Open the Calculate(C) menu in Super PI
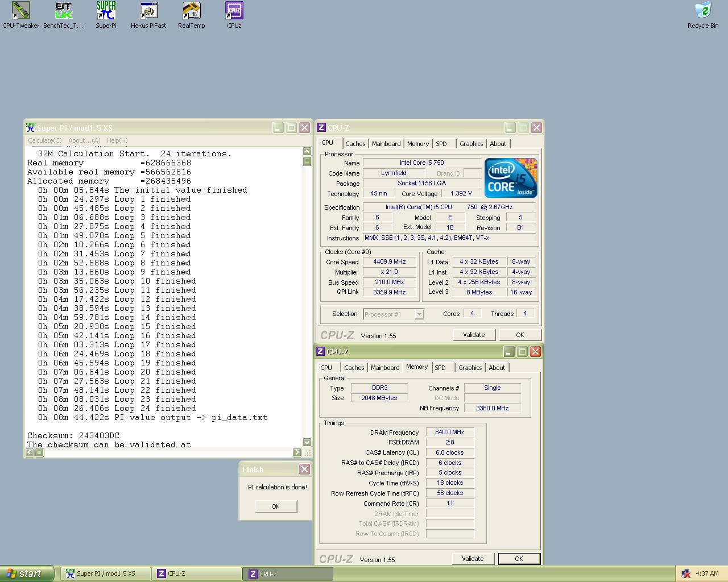The width and height of the screenshot is (728, 582). pyautogui.click(x=45, y=140)
